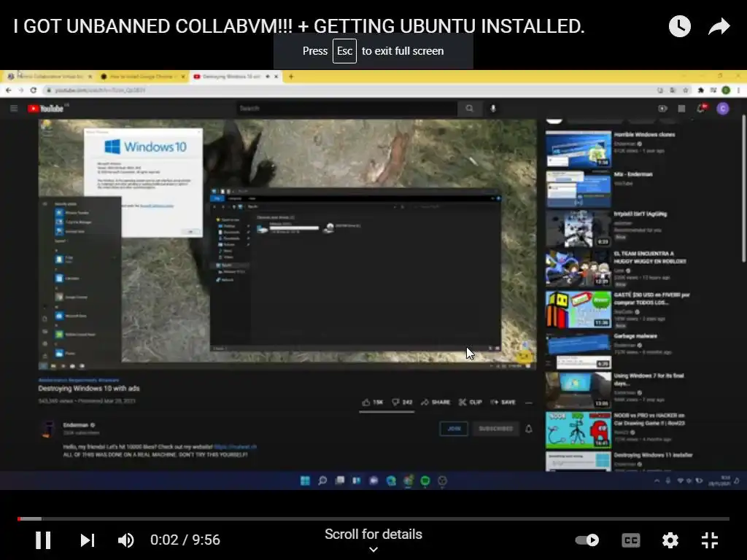
Task: Open the YouTube apps grid icon
Action: pyautogui.click(x=682, y=109)
